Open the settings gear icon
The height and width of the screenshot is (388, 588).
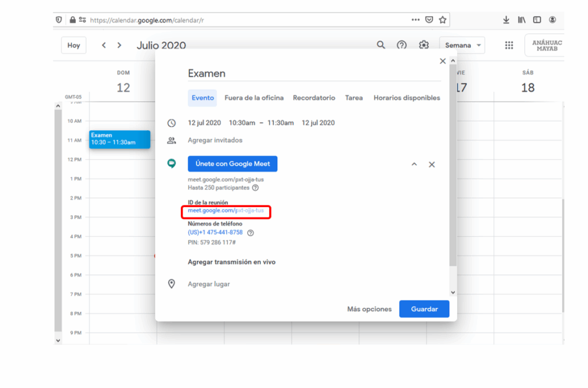pos(424,45)
